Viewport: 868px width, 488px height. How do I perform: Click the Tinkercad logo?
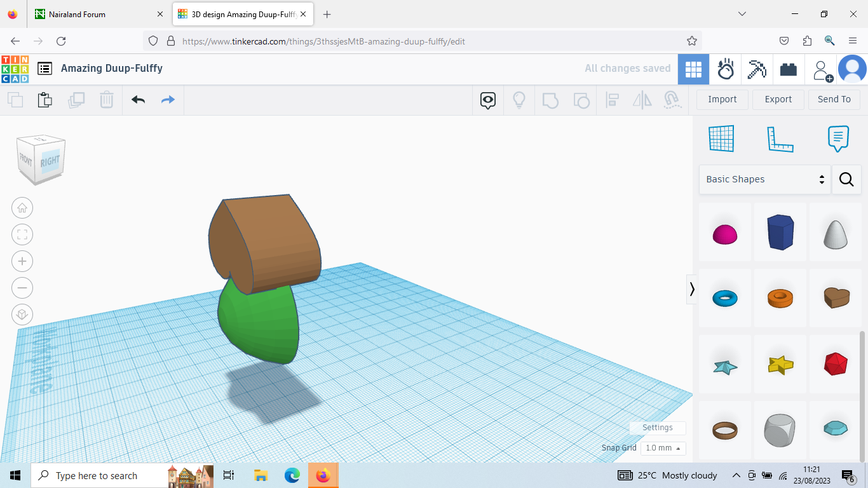(15, 69)
